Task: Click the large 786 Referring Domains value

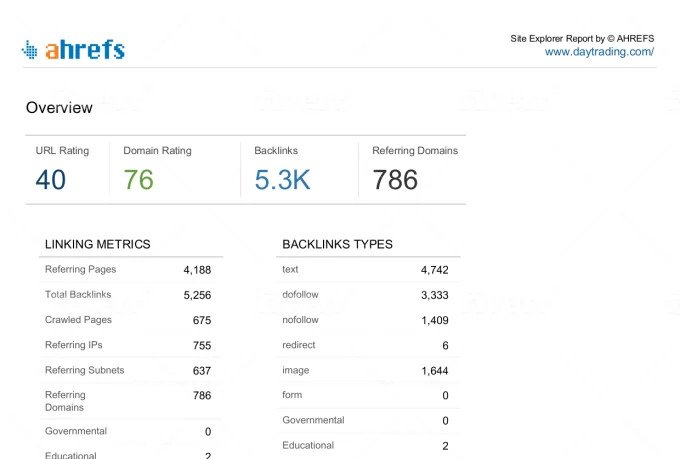Action: [x=395, y=180]
